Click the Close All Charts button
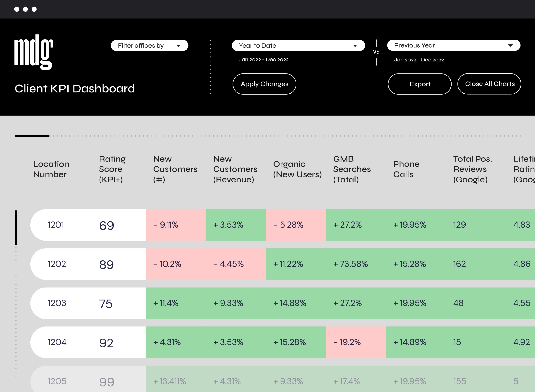535x392 pixels. point(489,84)
